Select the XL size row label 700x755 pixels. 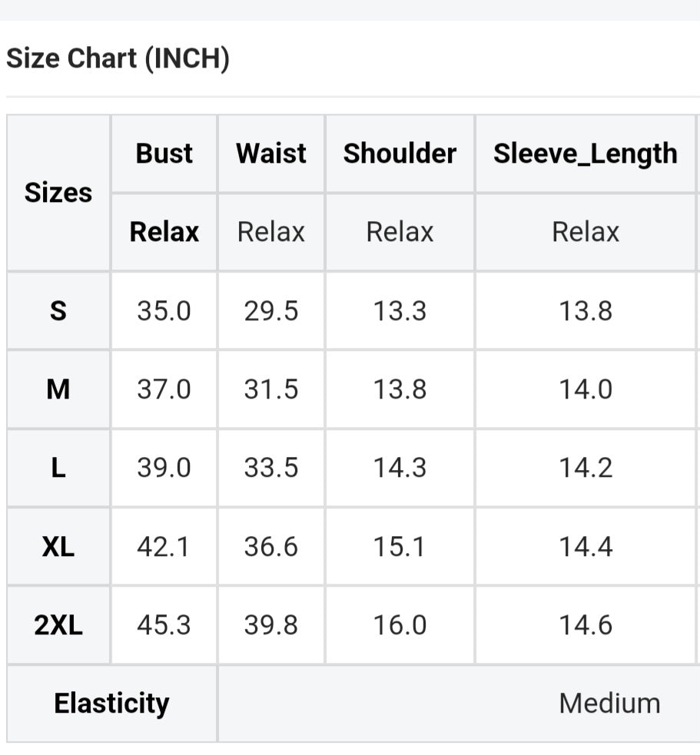coord(58,547)
